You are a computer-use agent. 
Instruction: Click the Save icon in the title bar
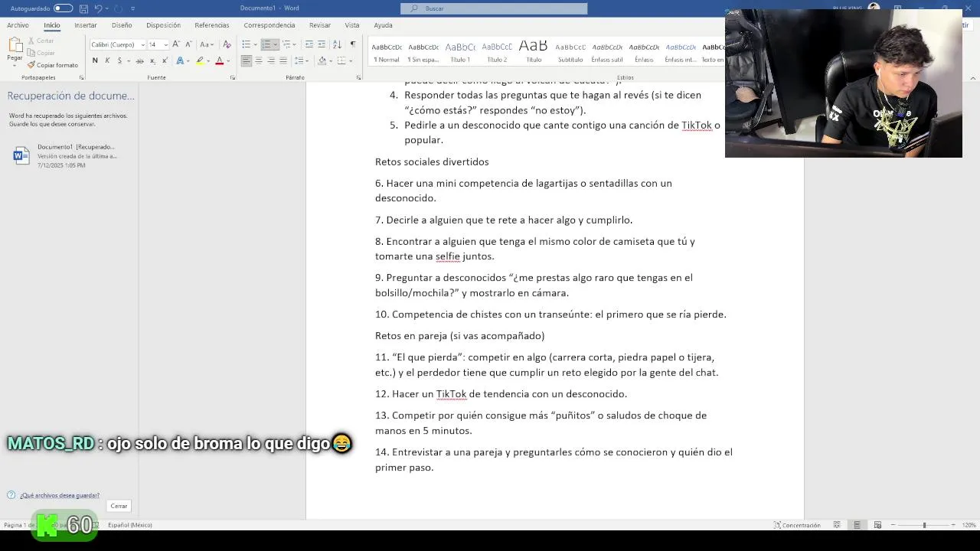83,8
